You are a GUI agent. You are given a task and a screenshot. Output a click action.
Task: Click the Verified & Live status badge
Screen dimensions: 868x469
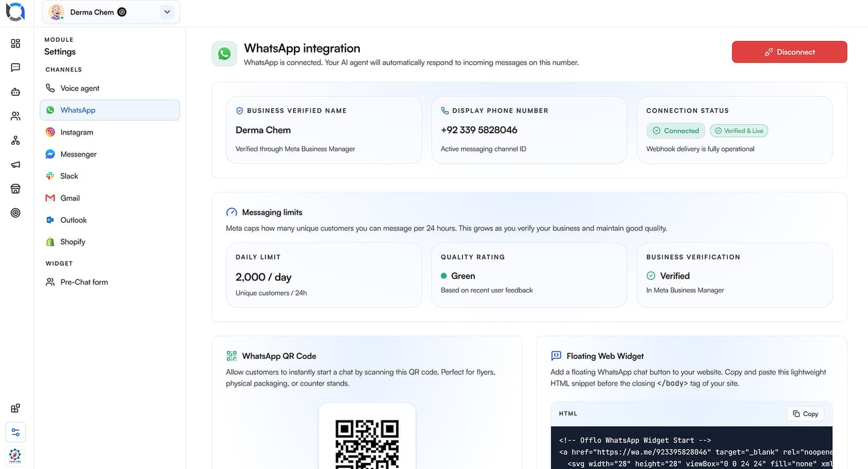point(739,131)
